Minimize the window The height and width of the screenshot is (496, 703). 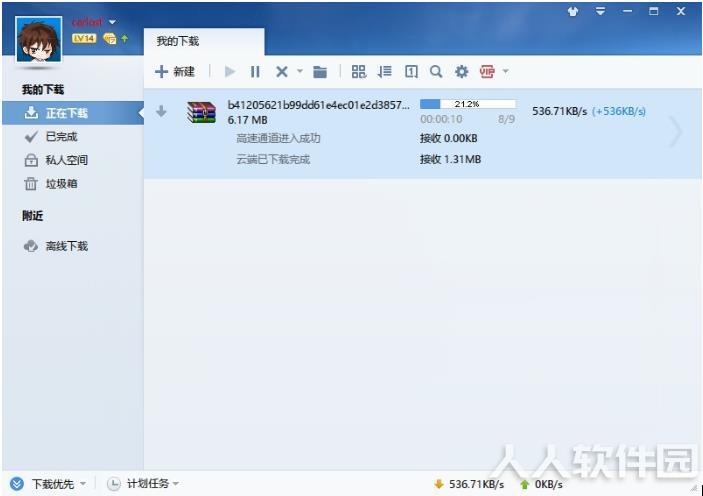click(x=628, y=11)
